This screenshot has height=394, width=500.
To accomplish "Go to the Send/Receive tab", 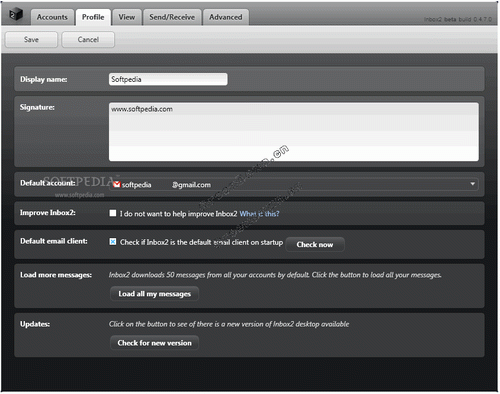I will pyautogui.click(x=172, y=17).
